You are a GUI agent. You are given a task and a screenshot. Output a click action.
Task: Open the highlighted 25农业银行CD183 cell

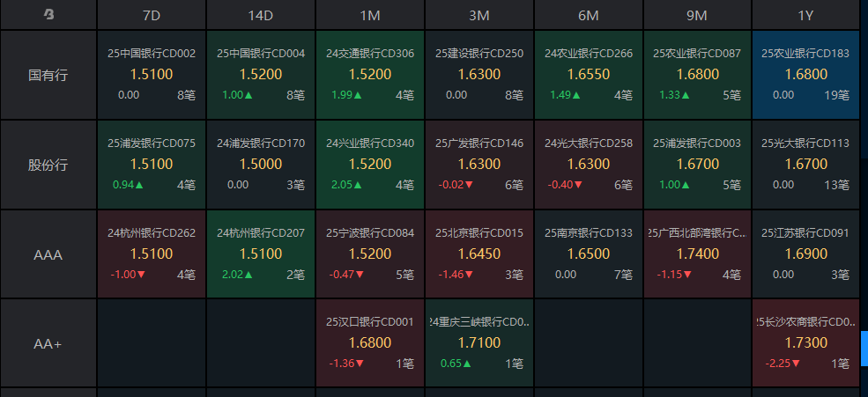805,75
